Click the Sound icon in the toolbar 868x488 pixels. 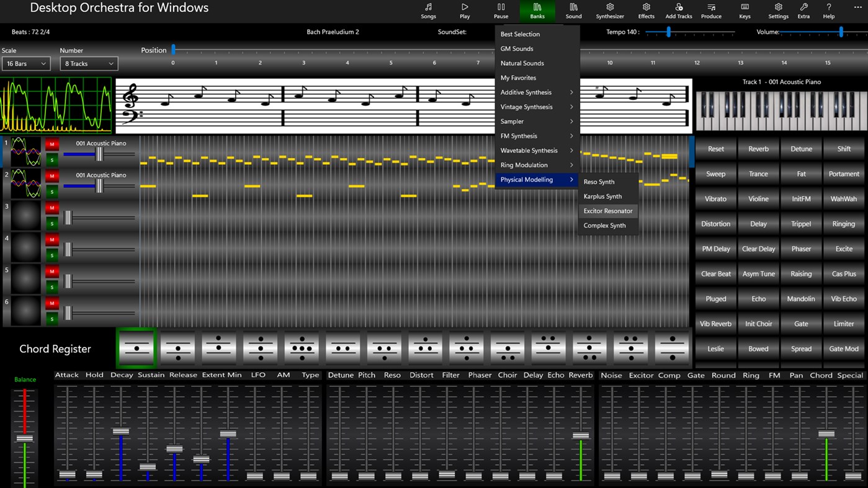[573, 11]
